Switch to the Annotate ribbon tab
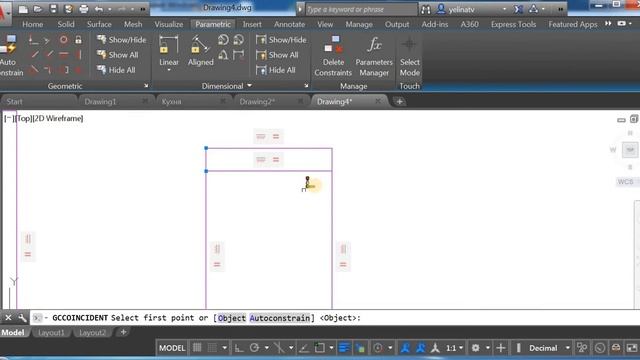This screenshot has height=360, width=640. [x=289, y=24]
